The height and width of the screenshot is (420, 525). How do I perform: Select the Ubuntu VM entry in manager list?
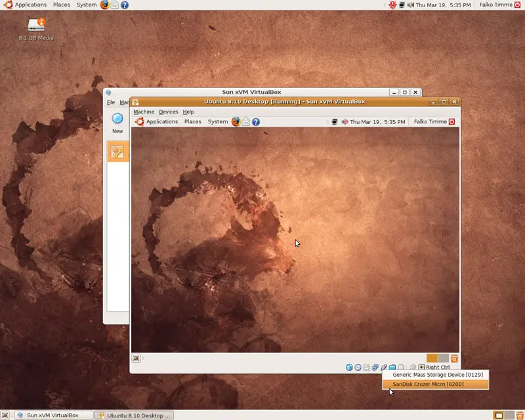(118, 152)
